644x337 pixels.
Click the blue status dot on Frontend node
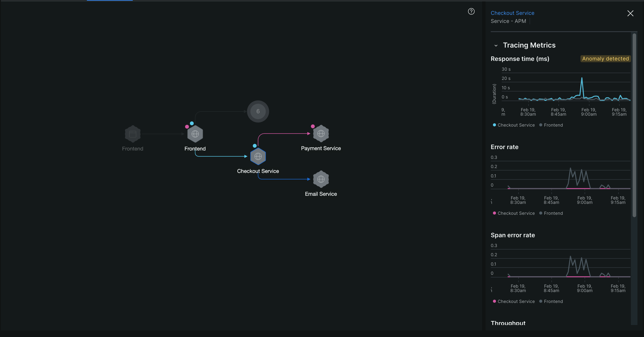coord(192,123)
